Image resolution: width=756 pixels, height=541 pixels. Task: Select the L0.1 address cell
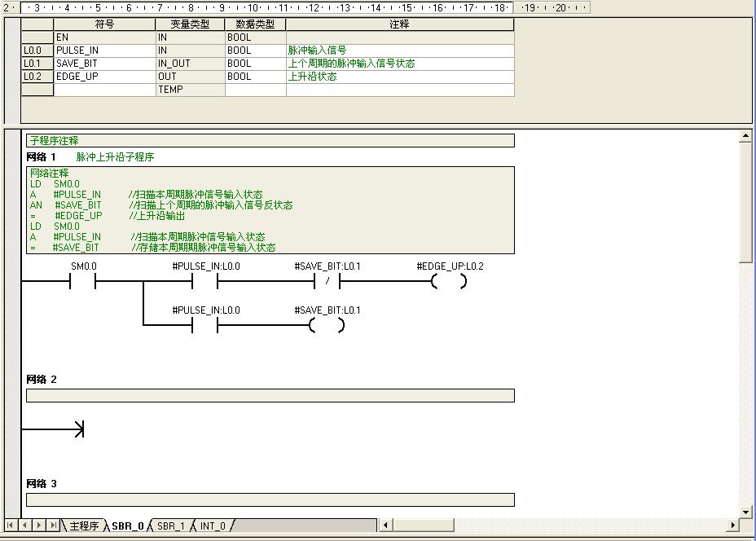point(37,64)
